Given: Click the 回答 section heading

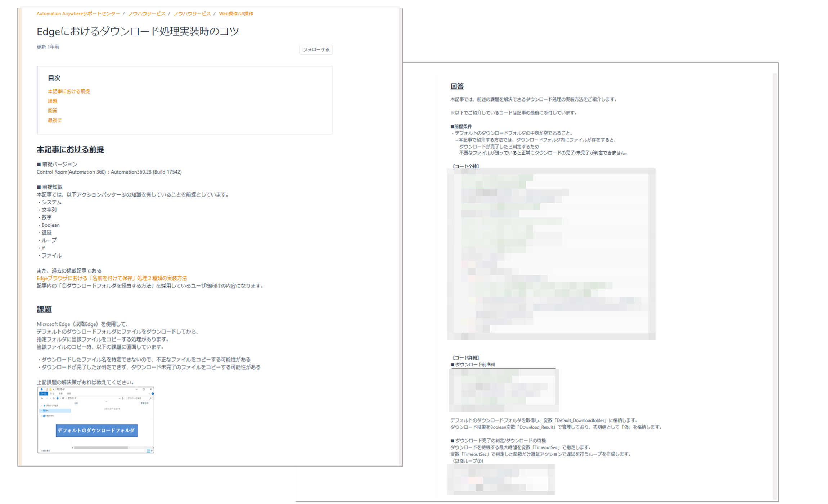Looking at the screenshot, I should point(457,86).
